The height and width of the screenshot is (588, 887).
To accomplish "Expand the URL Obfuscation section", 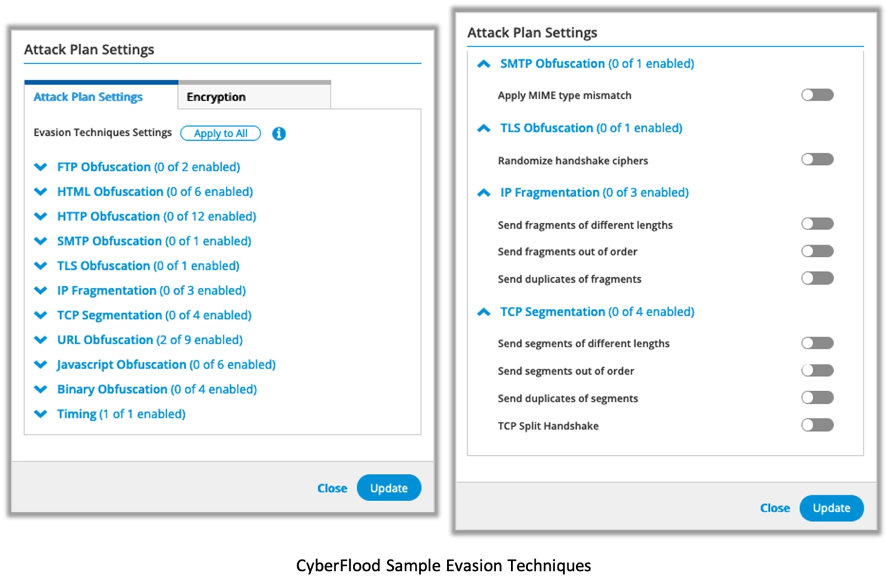I will click(41, 340).
